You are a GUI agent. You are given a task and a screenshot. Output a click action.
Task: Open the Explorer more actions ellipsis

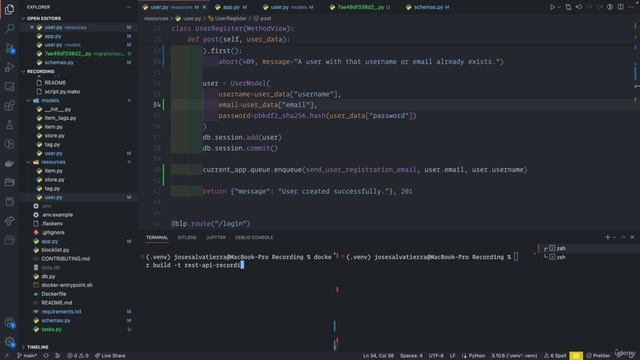coord(129,7)
